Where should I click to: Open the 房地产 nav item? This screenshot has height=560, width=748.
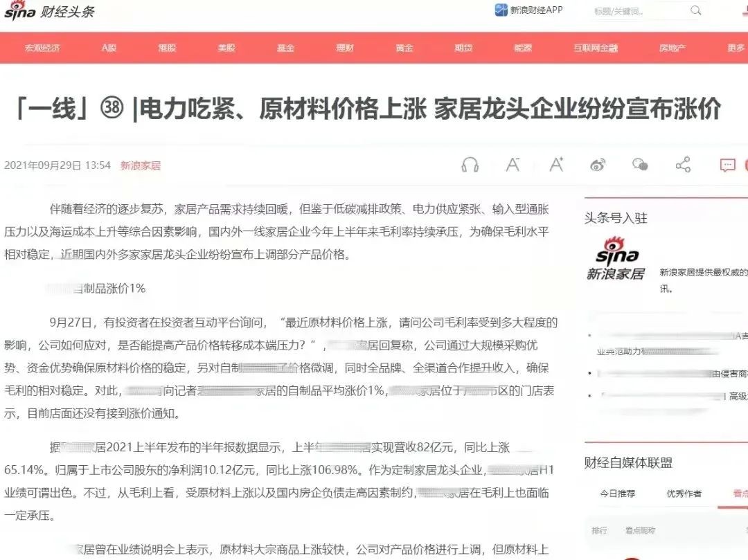[673, 48]
